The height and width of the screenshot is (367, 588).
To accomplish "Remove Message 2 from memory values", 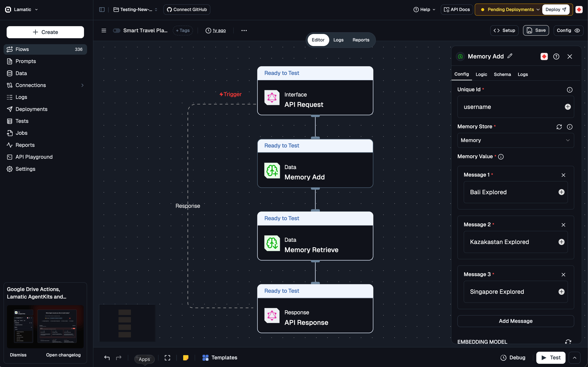I will [x=563, y=225].
